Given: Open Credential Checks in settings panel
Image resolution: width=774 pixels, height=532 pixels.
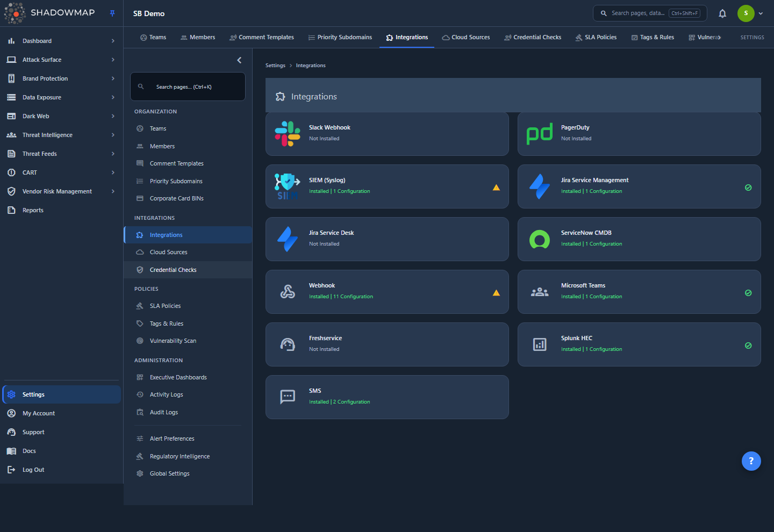Looking at the screenshot, I should 188,270.
